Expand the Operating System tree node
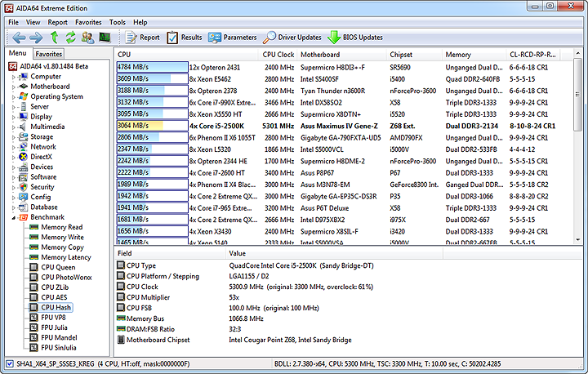The image size is (588, 374). tap(14, 97)
